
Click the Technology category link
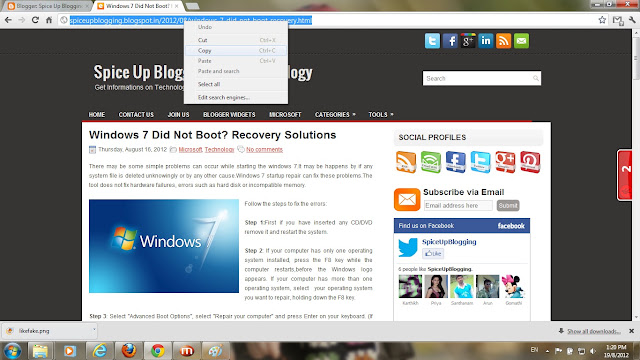tap(219, 149)
